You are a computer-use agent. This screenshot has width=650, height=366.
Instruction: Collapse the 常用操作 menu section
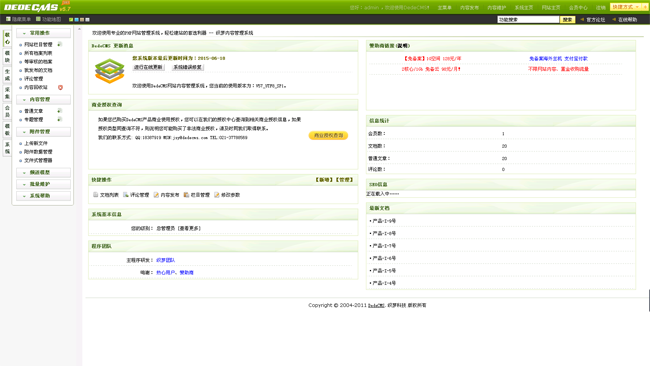click(x=43, y=33)
